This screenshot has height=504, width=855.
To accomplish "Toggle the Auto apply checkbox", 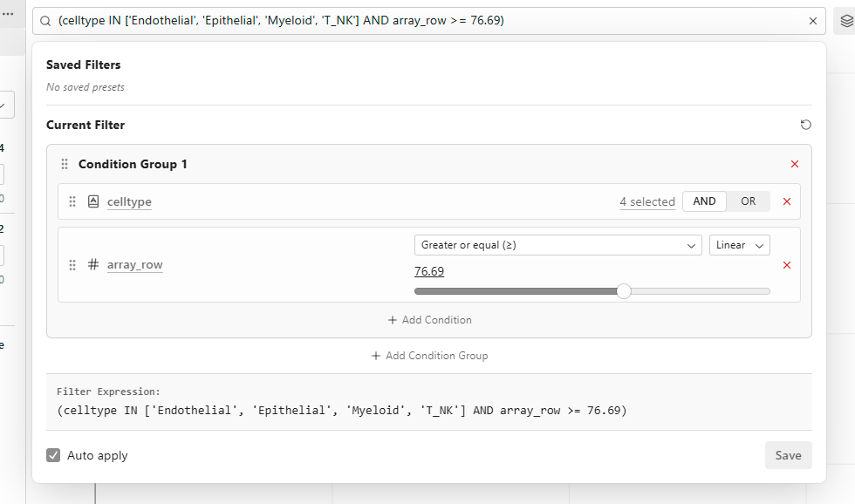I will pyautogui.click(x=54, y=455).
